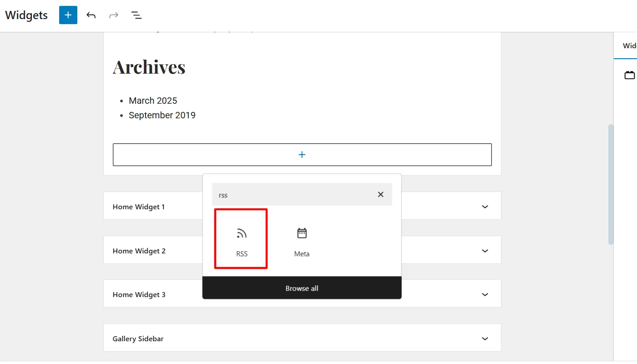Open the List View outline
The width and height of the screenshot is (637, 364).
coord(136,15)
